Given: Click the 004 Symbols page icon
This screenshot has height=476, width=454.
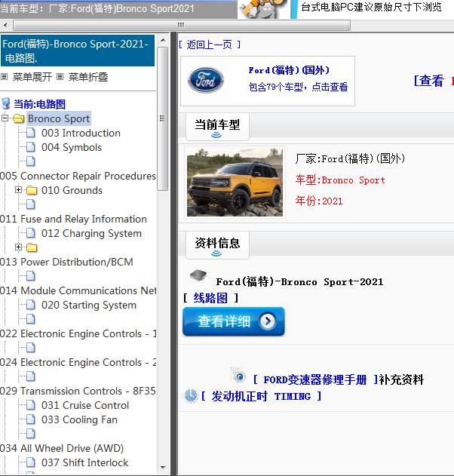Looking at the screenshot, I should tap(31, 147).
